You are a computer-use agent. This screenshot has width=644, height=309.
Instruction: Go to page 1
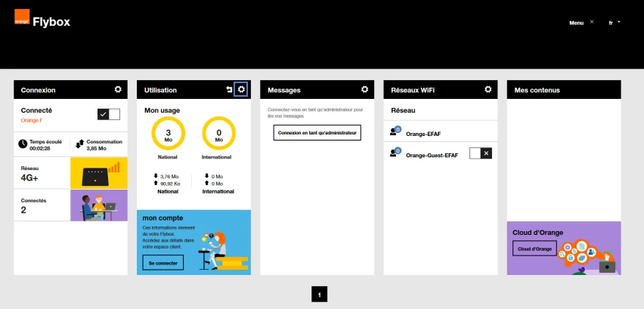click(x=320, y=294)
